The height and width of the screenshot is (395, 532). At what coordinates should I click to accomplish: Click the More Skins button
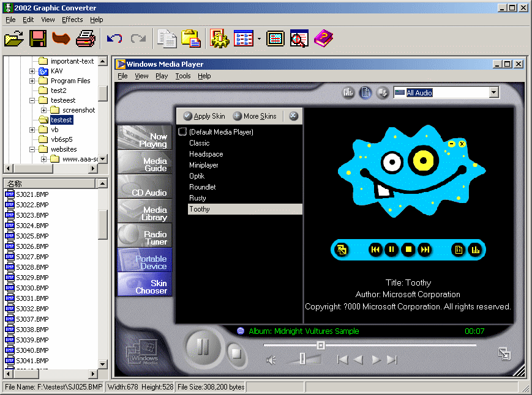(x=255, y=116)
